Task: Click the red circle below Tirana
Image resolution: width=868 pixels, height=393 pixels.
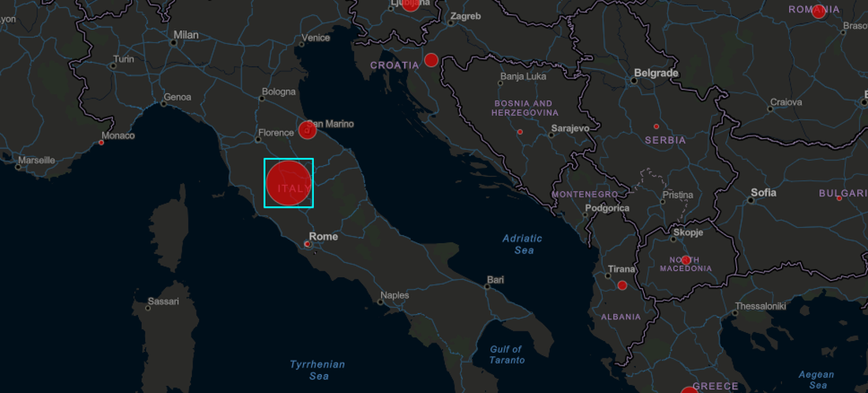Action: pyautogui.click(x=623, y=286)
